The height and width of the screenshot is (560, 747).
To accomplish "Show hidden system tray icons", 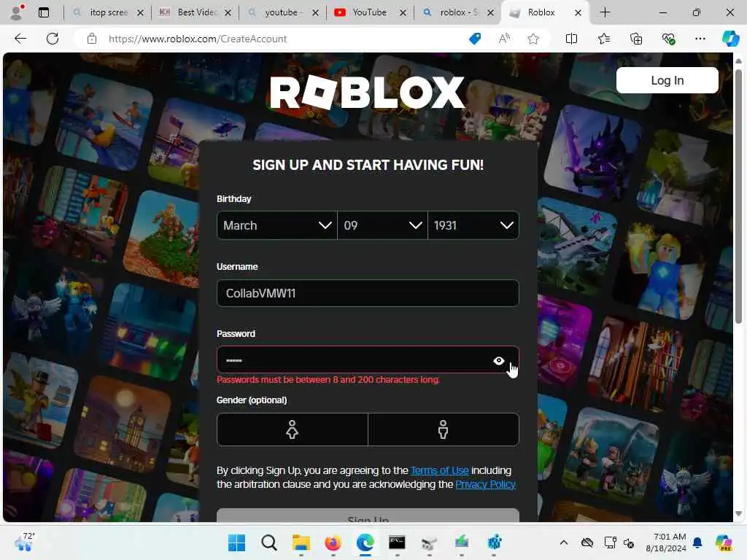I will [x=564, y=542].
